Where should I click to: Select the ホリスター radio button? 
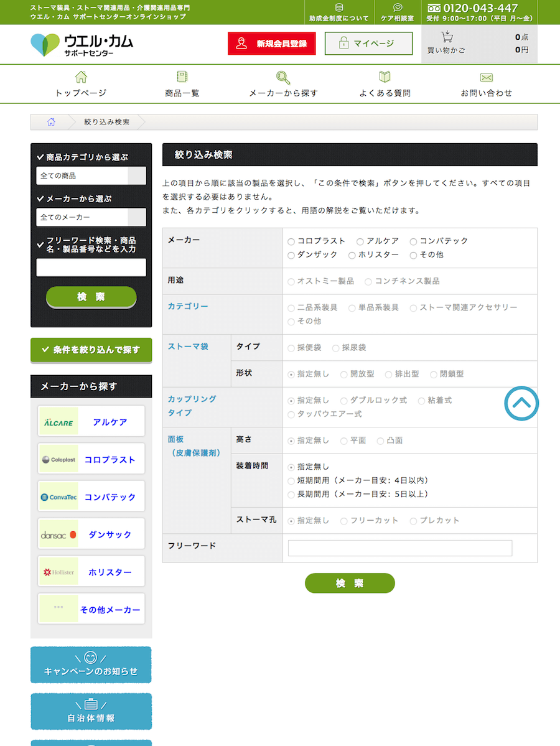pos(352,256)
